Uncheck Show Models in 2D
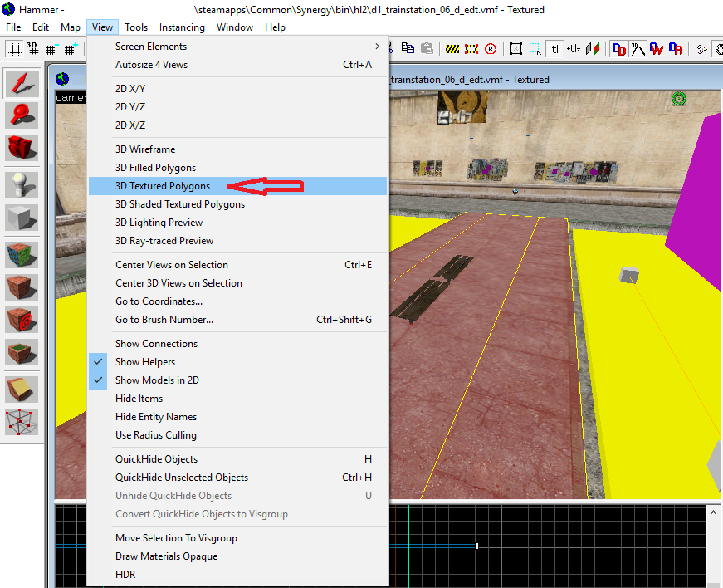The image size is (723, 588). click(x=238, y=380)
